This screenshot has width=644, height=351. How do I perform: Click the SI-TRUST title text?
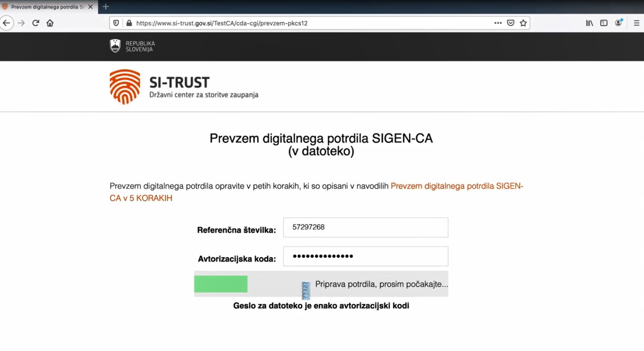(179, 82)
